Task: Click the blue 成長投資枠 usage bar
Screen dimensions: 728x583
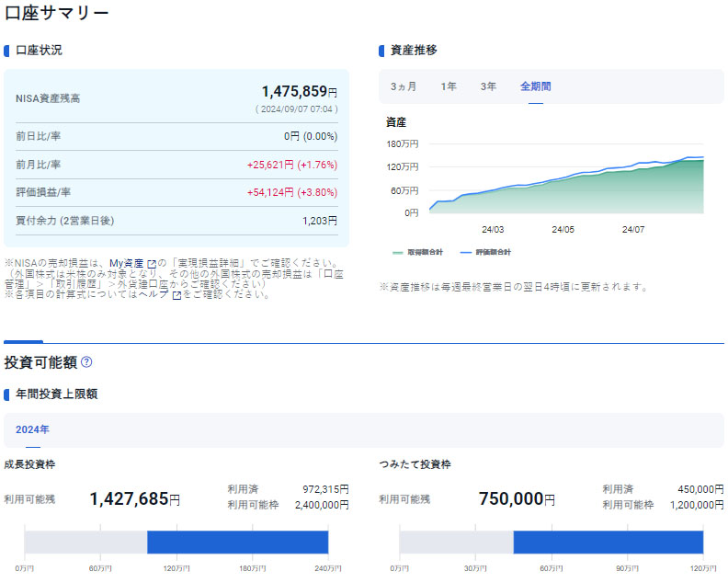Action: 237,542
